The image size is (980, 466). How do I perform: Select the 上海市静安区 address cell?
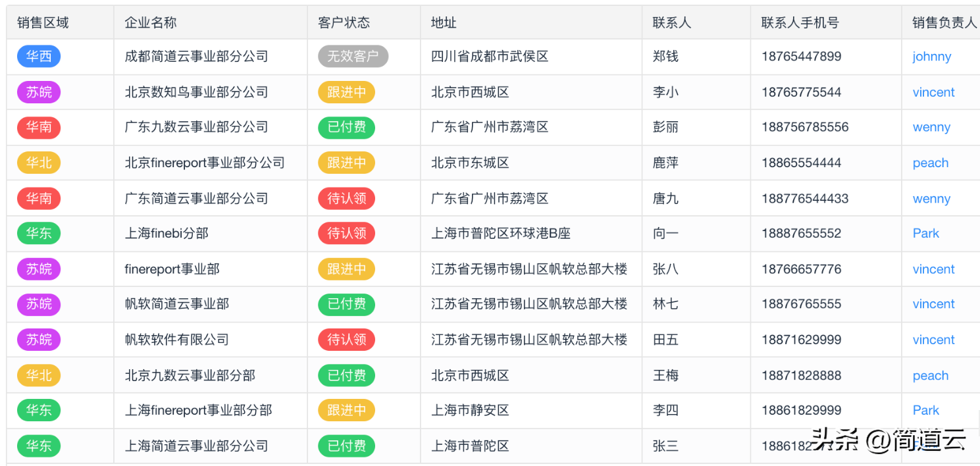[470, 411]
